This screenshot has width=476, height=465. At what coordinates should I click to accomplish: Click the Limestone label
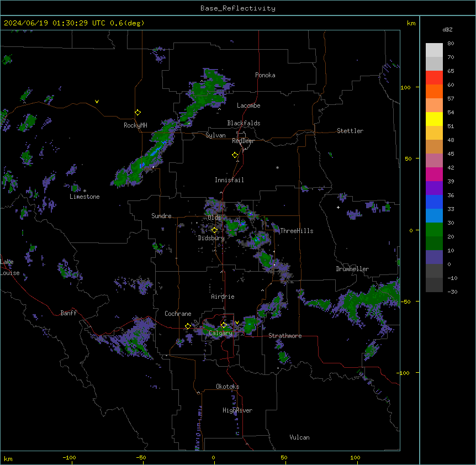[84, 197]
